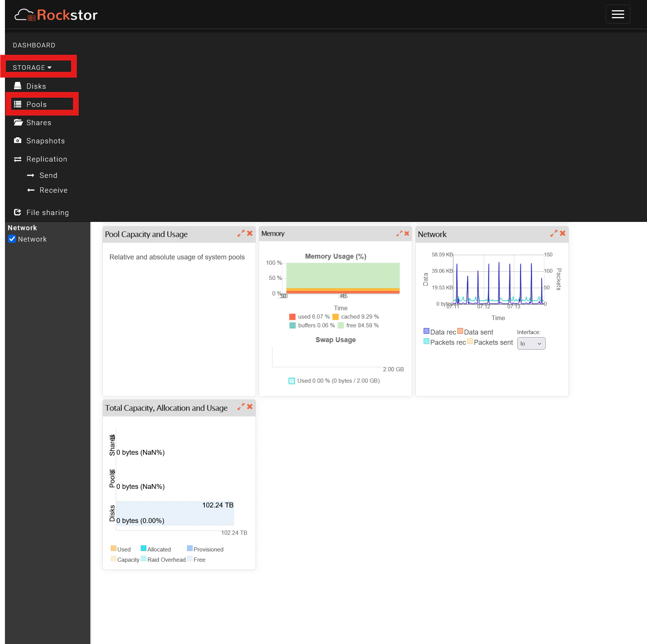647x644 pixels.
Task: Click the Send right-arrow icon
Action: (31, 176)
